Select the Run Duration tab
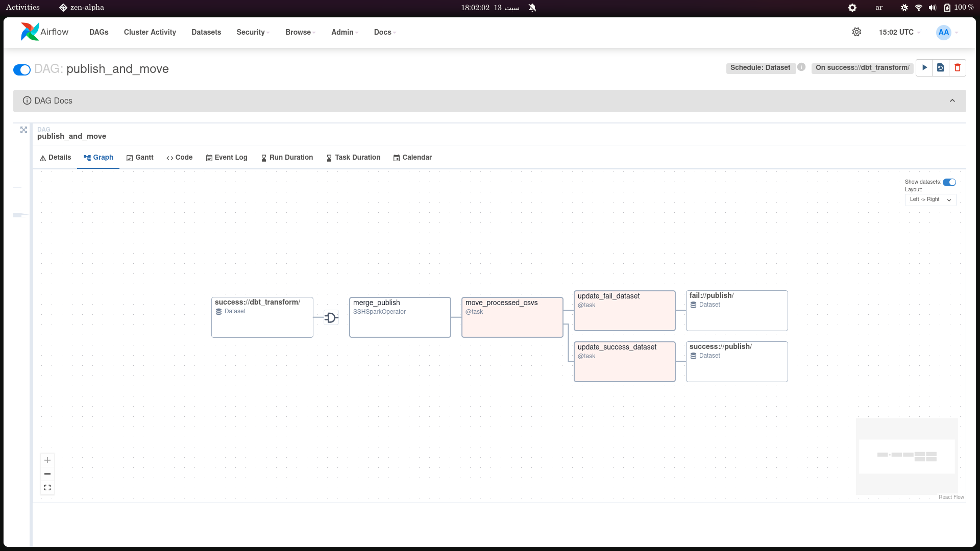Image resolution: width=980 pixels, height=551 pixels. (287, 158)
